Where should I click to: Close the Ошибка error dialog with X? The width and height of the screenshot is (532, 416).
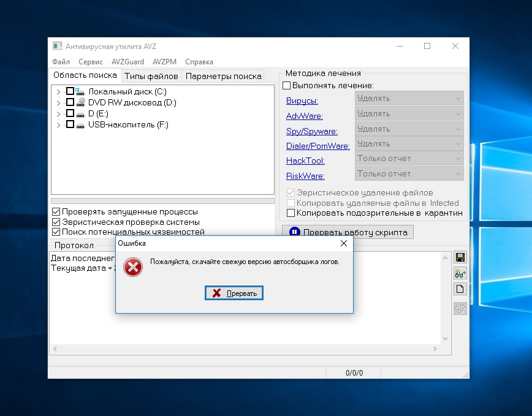click(x=344, y=243)
